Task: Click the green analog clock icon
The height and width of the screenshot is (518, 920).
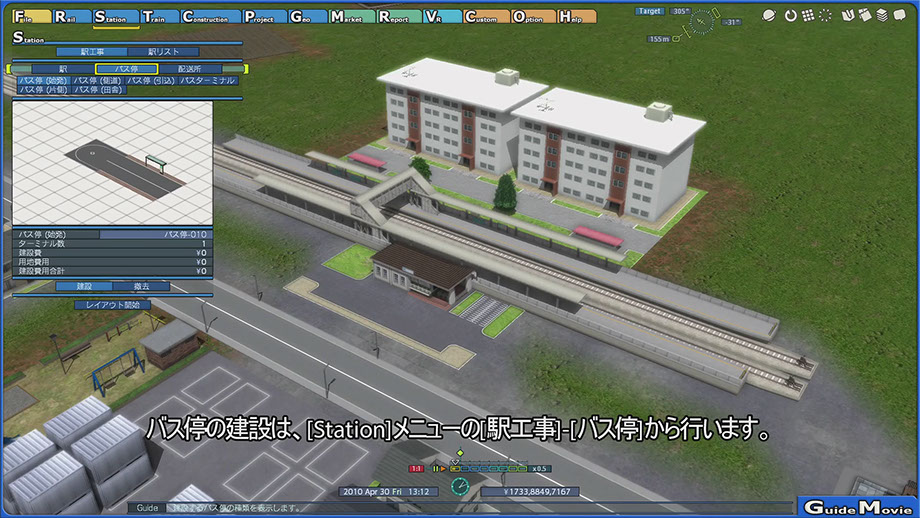Action: (459, 486)
